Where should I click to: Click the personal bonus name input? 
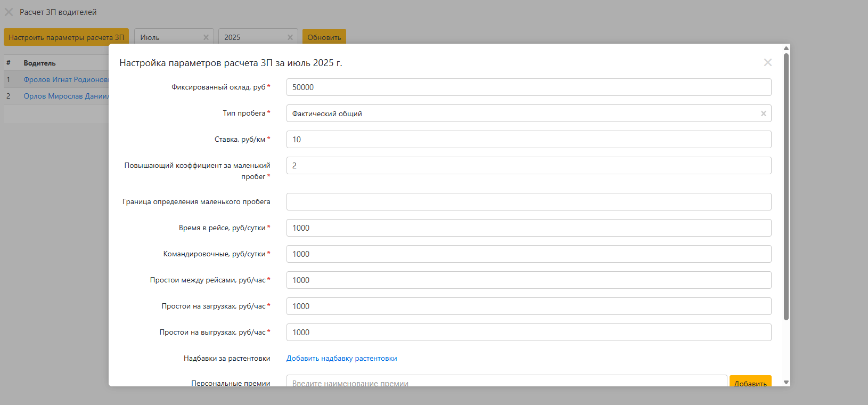click(x=506, y=382)
